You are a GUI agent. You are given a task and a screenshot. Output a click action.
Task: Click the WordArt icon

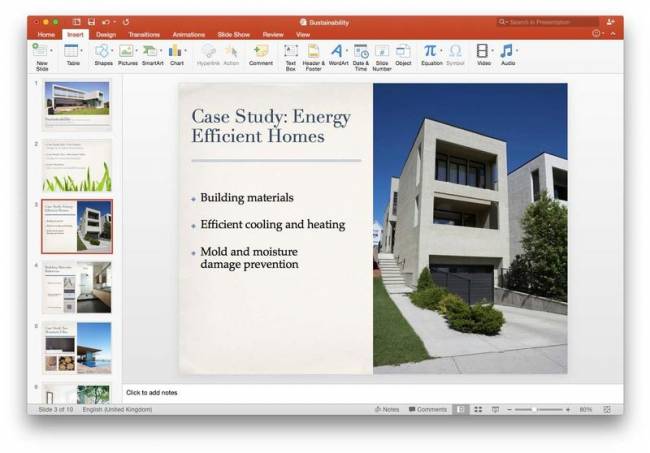point(337,51)
